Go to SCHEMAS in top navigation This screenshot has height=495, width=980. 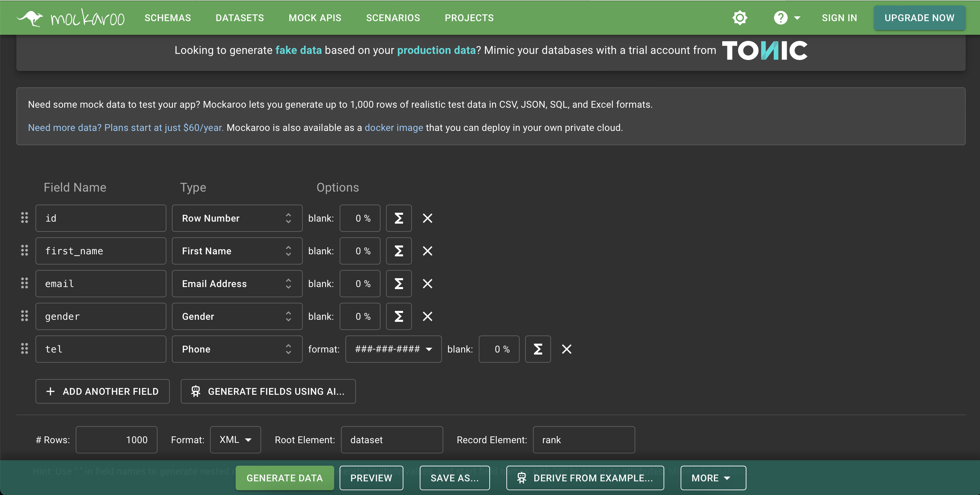[x=167, y=18]
